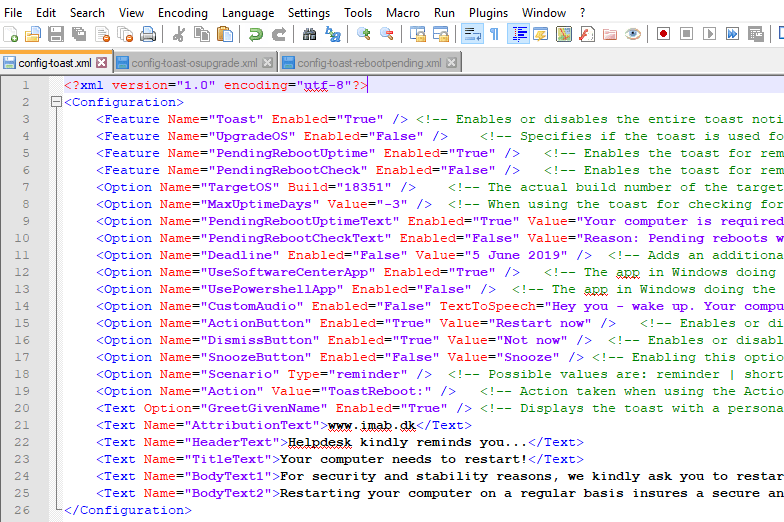The width and height of the screenshot is (784, 522).
Task: Click the Save All icon
Action: (x=78, y=34)
